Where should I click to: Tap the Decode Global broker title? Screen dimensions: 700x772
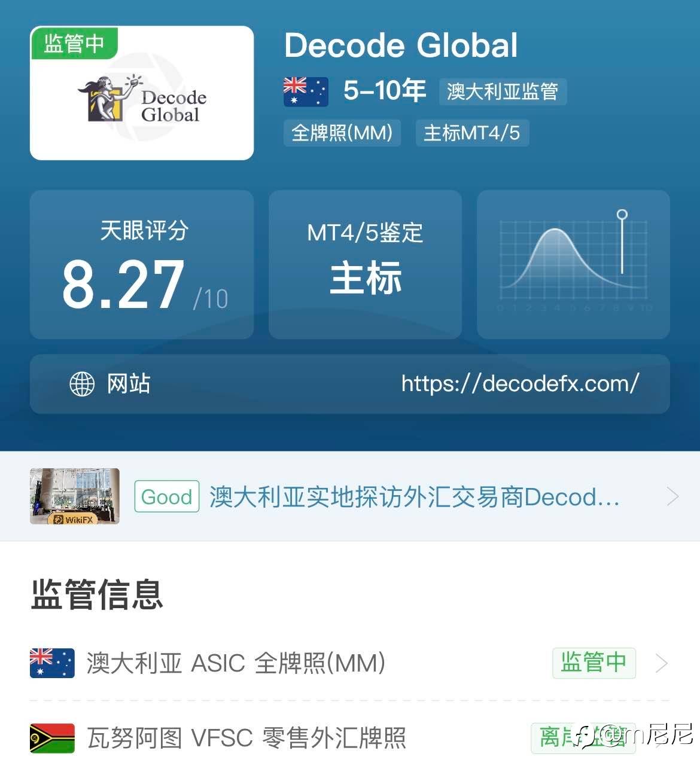[401, 45]
